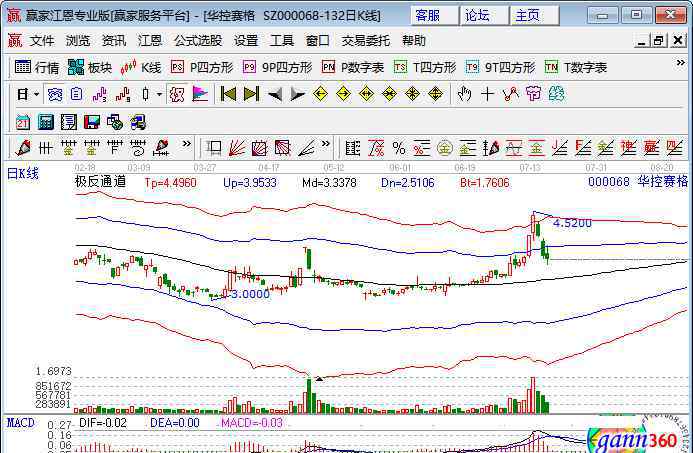This screenshot has height=453, width=693.
Task: Open the T数字表 tool
Action: [575, 67]
